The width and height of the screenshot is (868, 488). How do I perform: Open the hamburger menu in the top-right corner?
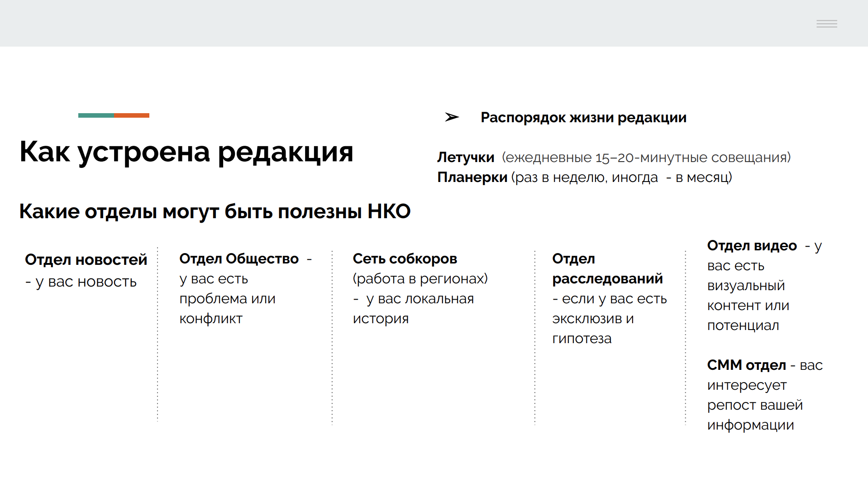tap(826, 24)
